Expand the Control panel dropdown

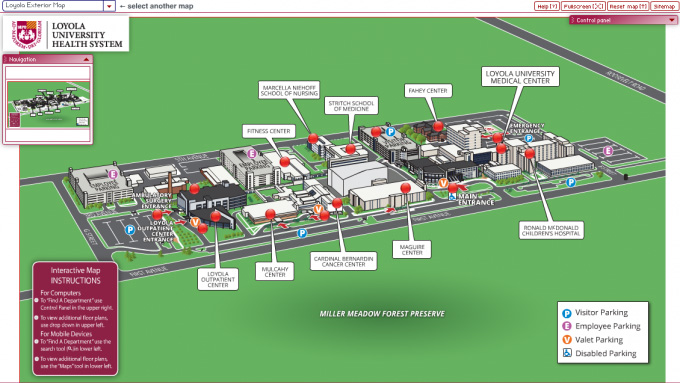(x=672, y=20)
